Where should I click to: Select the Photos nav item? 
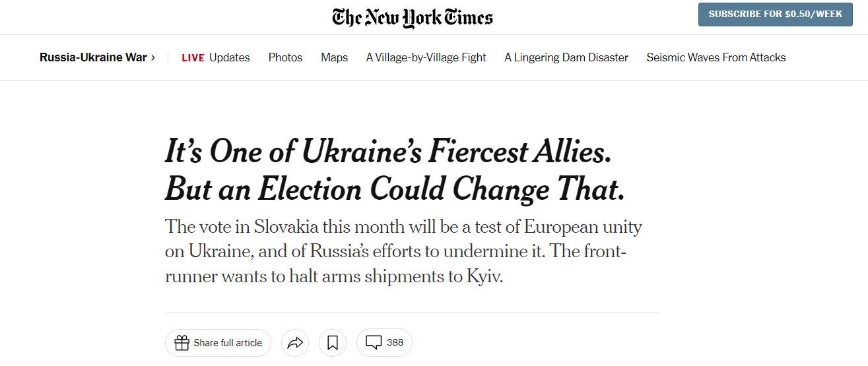tap(285, 57)
